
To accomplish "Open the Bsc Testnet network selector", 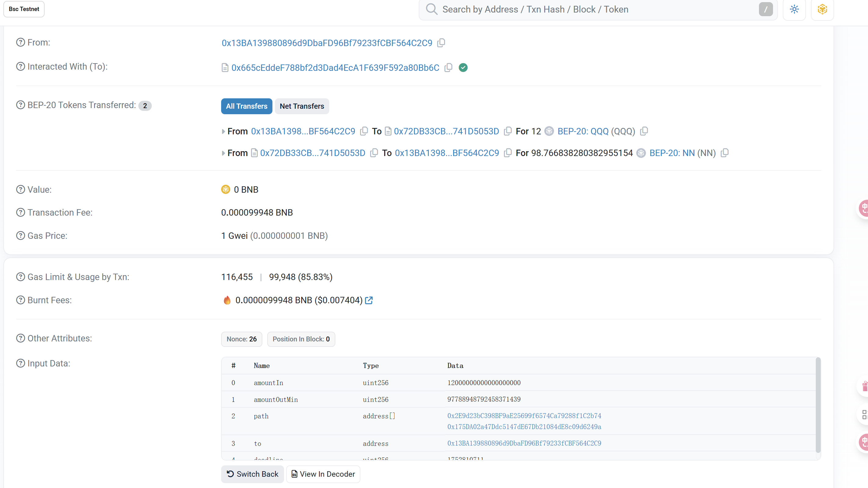I will 24,9.
